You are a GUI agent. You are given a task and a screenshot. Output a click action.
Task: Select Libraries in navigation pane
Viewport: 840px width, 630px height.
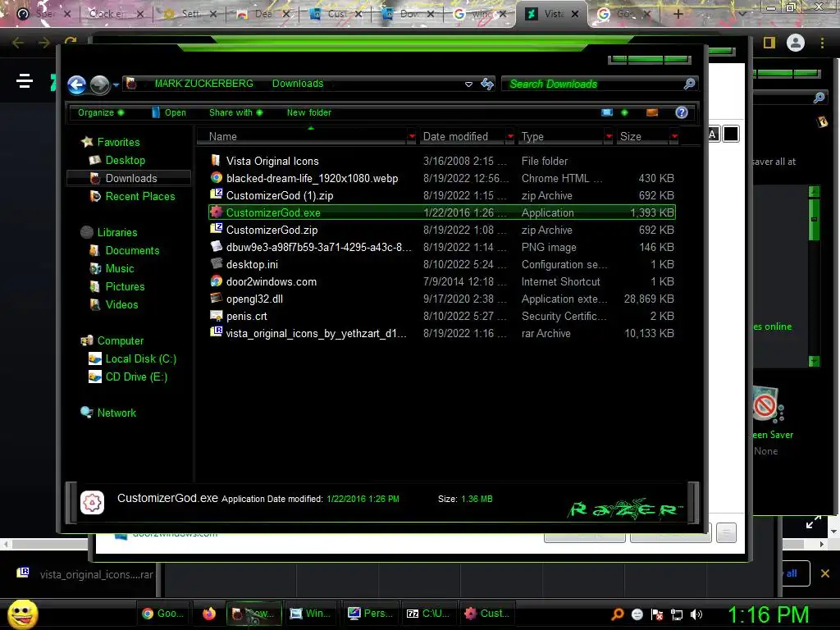coord(116,232)
